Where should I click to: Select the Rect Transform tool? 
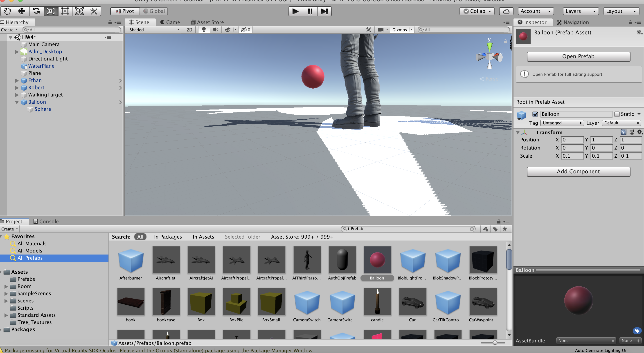click(x=65, y=11)
